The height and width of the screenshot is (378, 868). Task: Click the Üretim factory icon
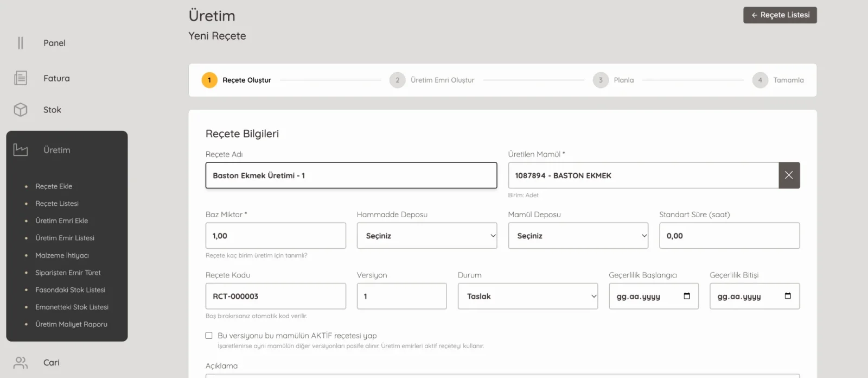click(21, 150)
